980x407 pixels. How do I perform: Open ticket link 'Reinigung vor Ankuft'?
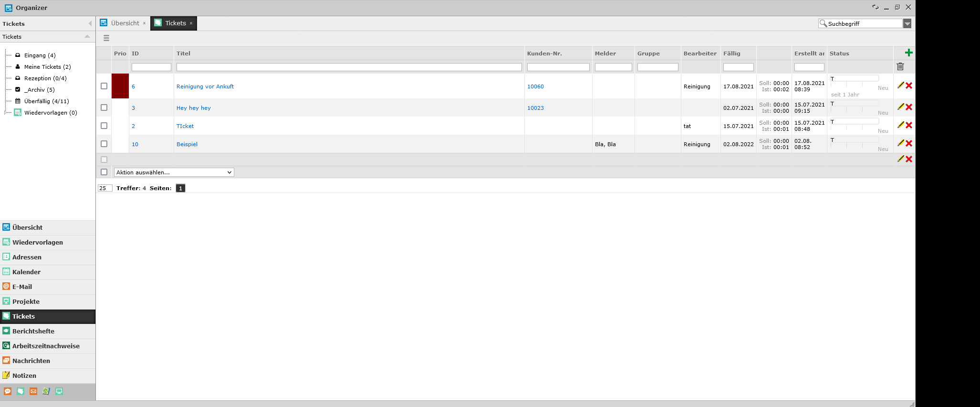(x=205, y=86)
